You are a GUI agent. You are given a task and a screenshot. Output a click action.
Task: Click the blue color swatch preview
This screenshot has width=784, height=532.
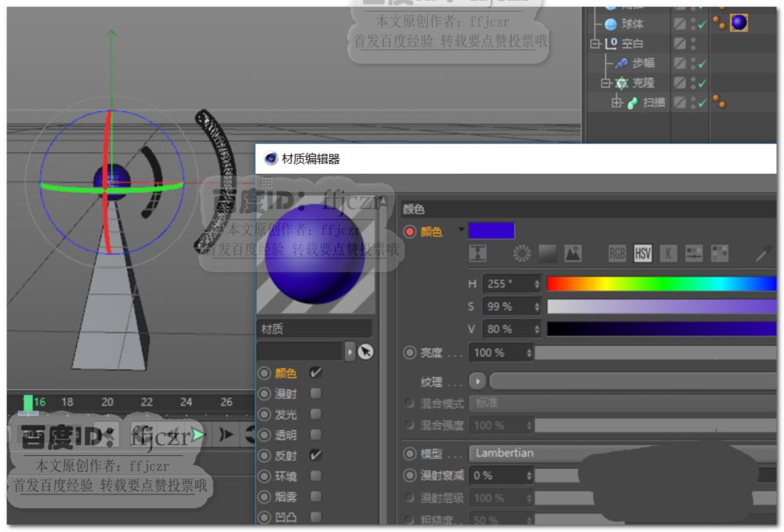[x=491, y=231]
